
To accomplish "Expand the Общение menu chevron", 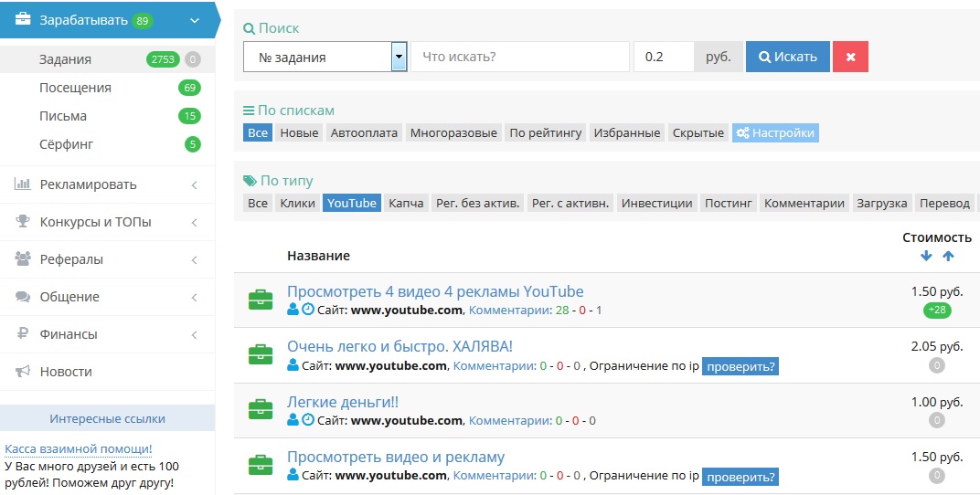I will (x=195, y=297).
